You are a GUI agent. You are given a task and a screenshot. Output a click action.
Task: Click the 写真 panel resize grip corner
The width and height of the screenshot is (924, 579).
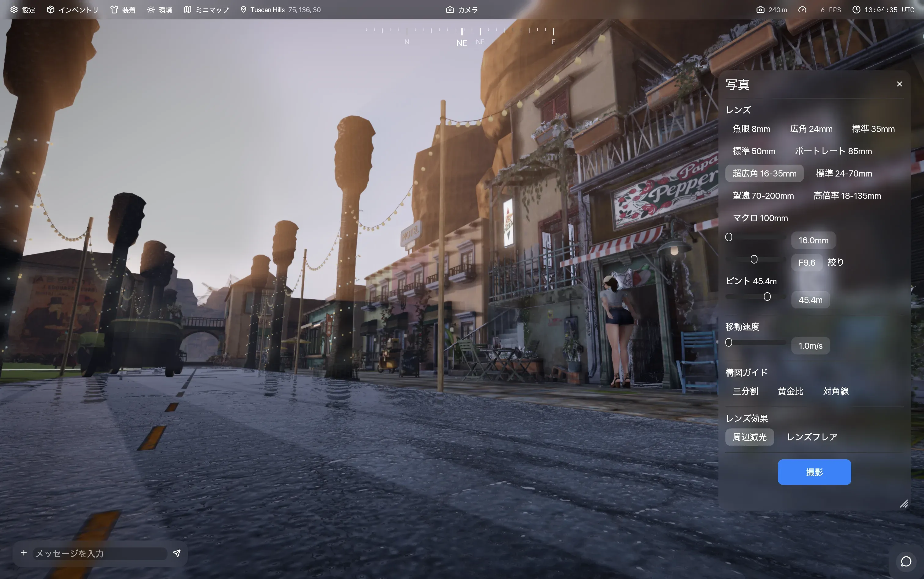click(904, 504)
